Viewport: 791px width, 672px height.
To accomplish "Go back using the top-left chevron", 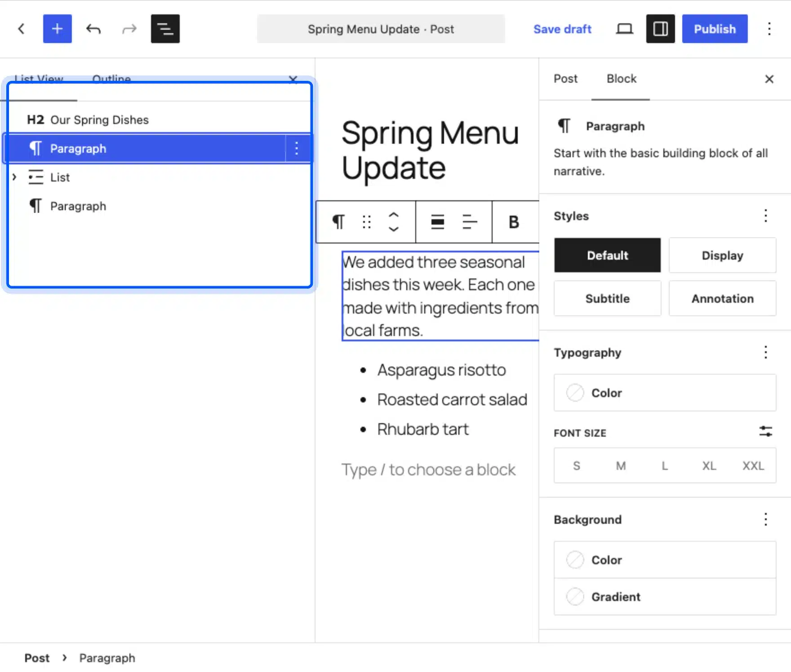I will [x=21, y=29].
